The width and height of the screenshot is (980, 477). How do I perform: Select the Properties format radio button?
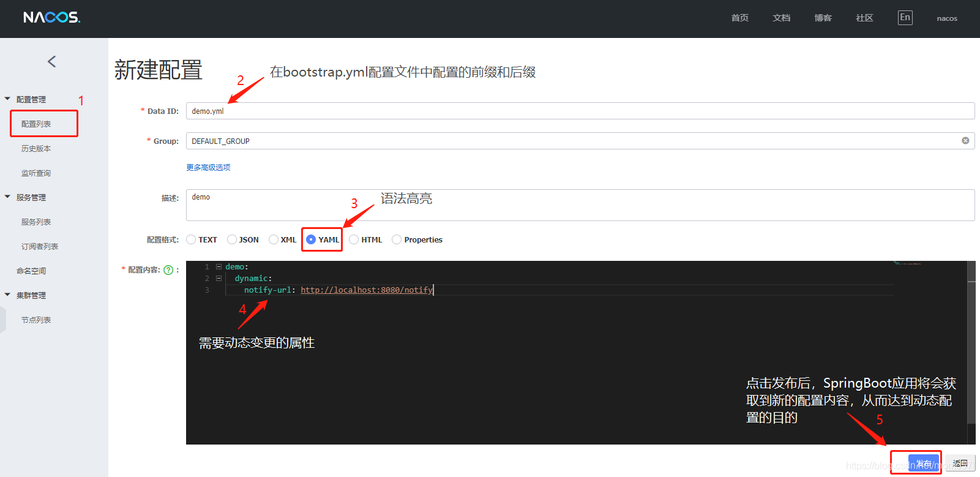pyautogui.click(x=397, y=239)
